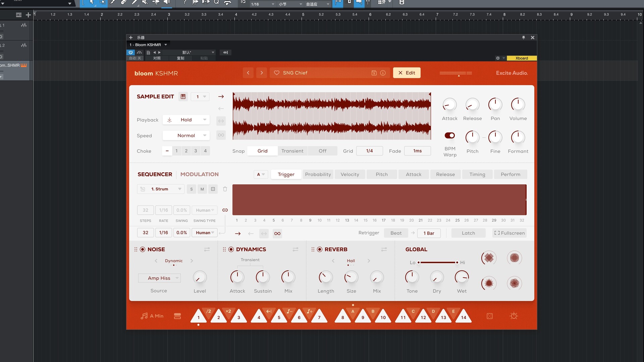Open the Amp Hiss source dropdown
Viewport: 644px width, 362px height.
tap(159, 278)
